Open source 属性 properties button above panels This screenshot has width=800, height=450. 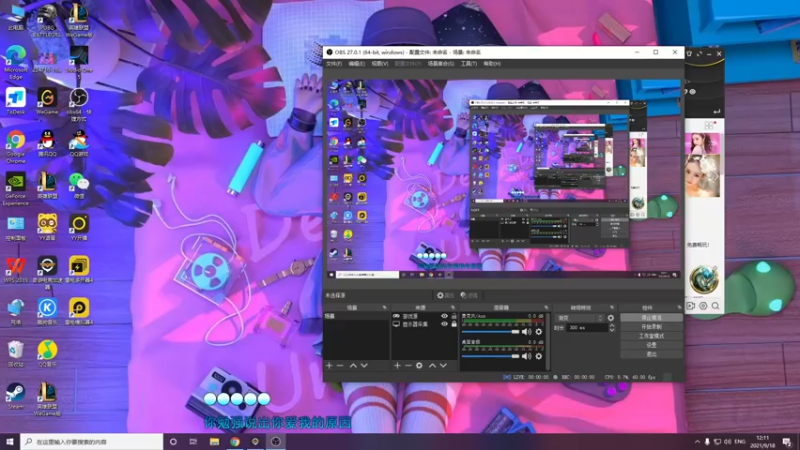click(x=445, y=295)
